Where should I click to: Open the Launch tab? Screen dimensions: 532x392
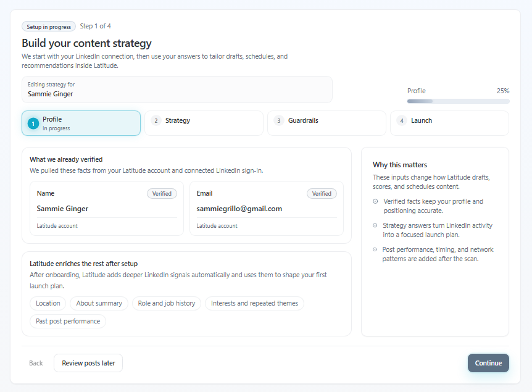pyautogui.click(x=449, y=123)
